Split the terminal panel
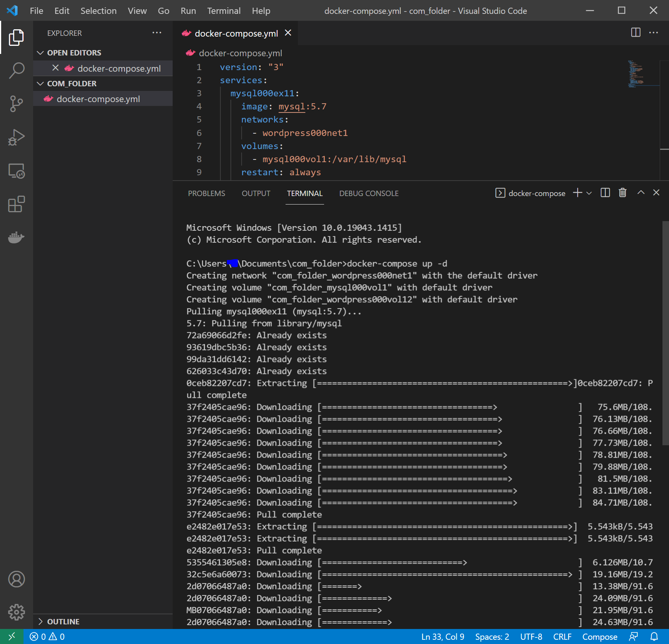This screenshot has height=644, width=669. pyautogui.click(x=605, y=193)
